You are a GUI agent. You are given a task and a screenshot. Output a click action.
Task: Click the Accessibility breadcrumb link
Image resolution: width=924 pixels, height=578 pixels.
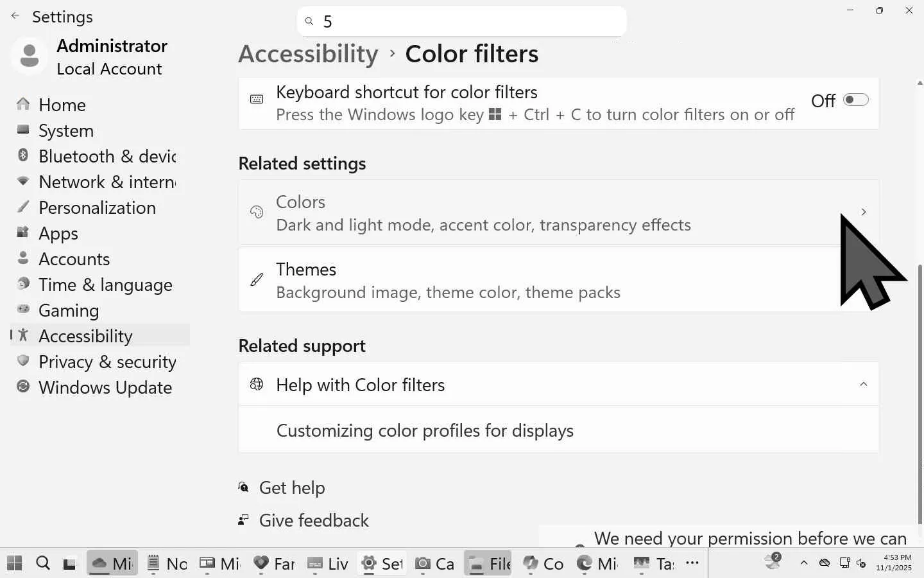pyautogui.click(x=308, y=54)
